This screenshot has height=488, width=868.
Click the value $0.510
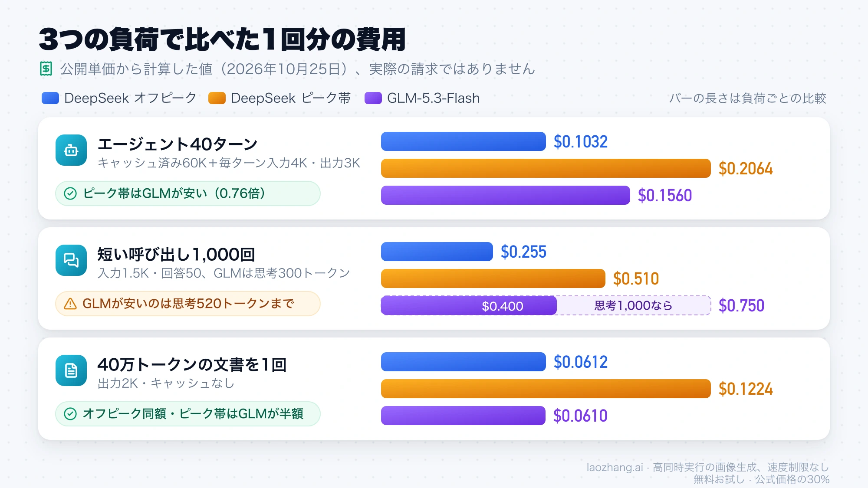636,278
